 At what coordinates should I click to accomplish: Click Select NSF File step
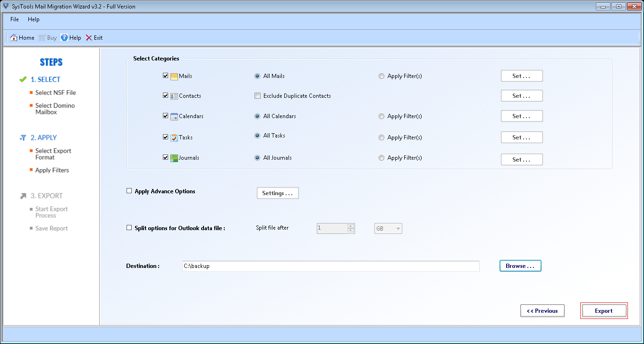click(x=56, y=93)
